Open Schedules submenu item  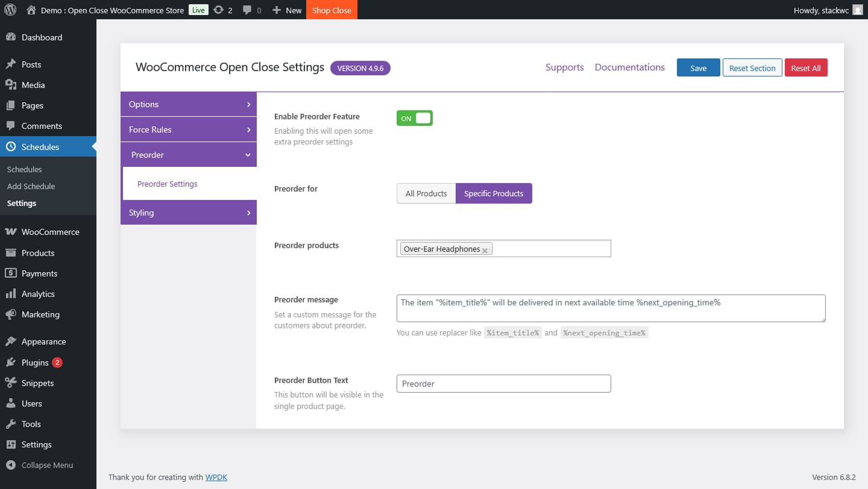pyautogui.click(x=25, y=169)
